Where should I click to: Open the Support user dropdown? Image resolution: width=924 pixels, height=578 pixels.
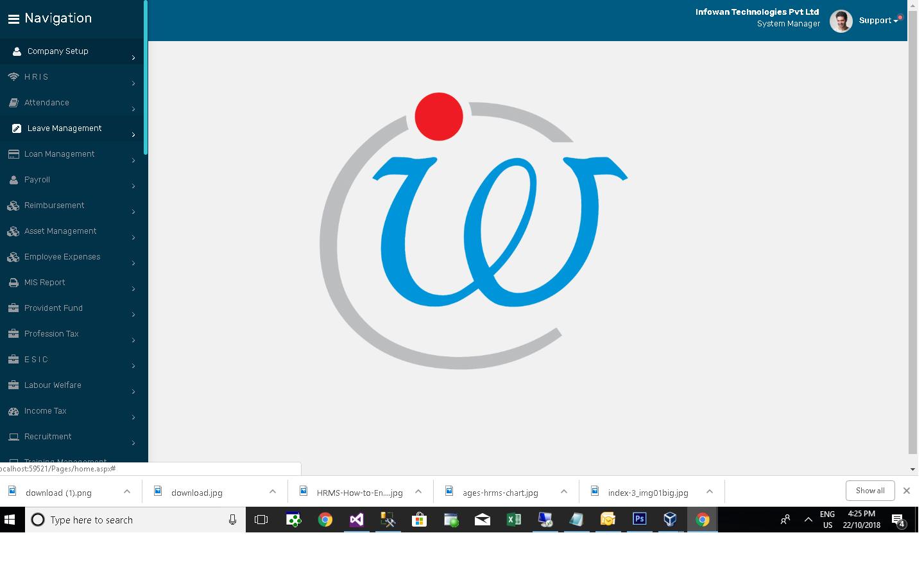(x=878, y=21)
